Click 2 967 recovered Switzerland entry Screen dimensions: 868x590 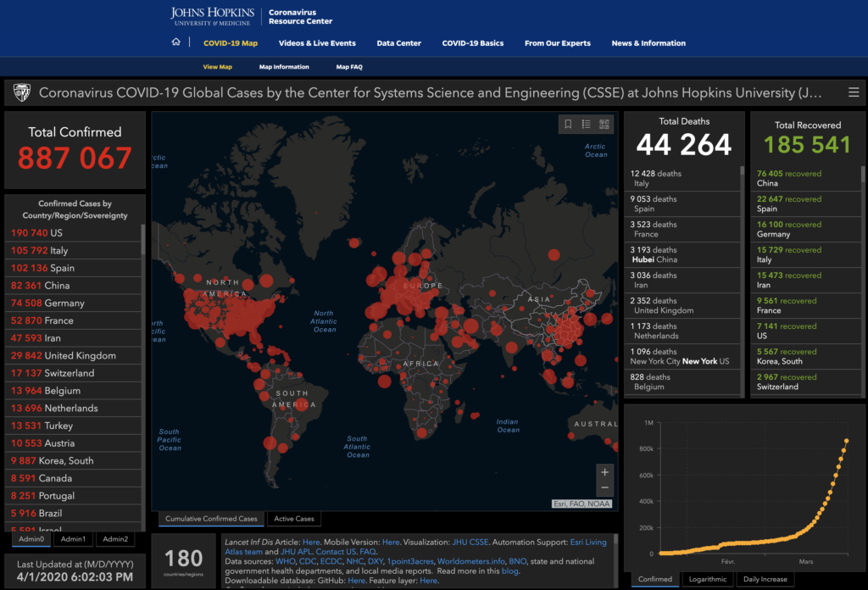pos(805,382)
